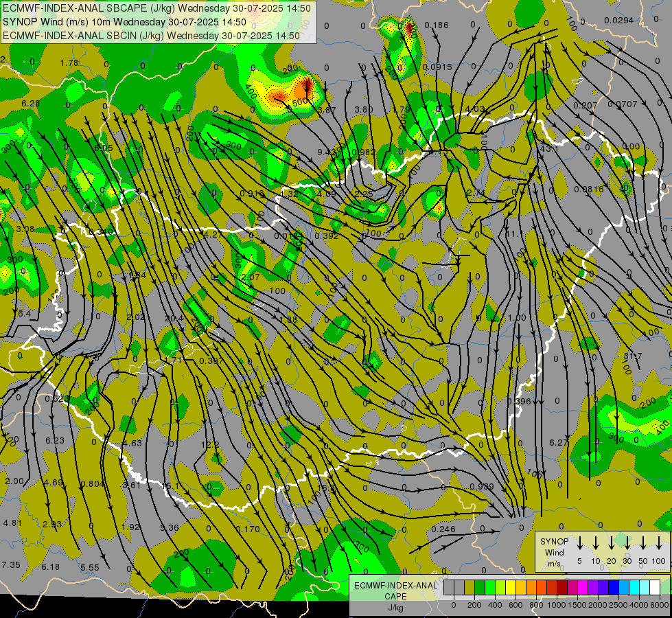Click the 20 m/s wind arrow in legend
This screenshot has height=618, width=672.
[611, 542]
